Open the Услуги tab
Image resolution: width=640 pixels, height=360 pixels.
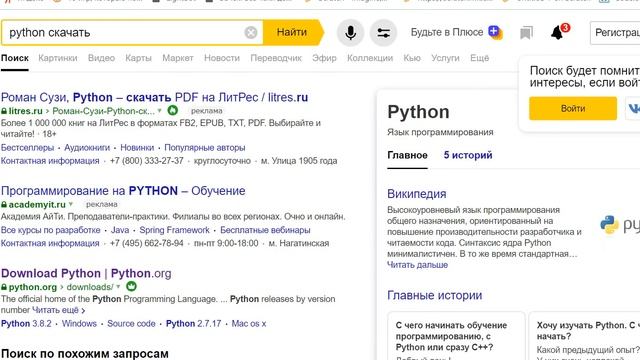[445, 58]
